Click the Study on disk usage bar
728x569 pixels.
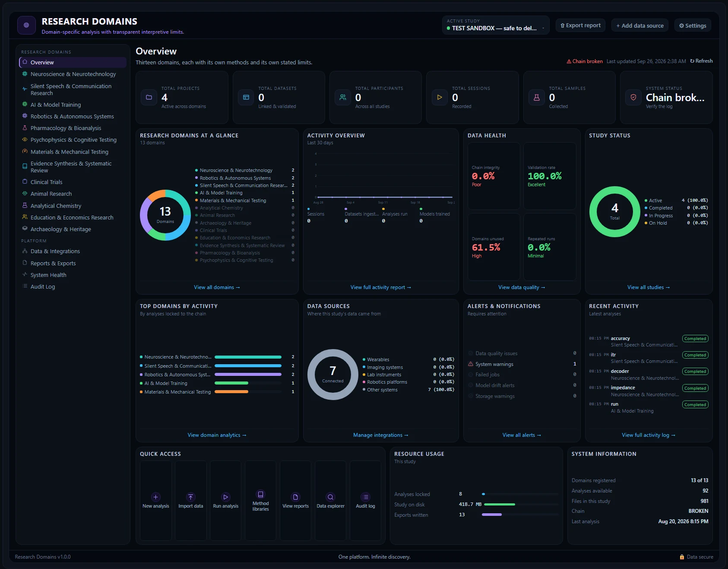(x=520, y=504)
